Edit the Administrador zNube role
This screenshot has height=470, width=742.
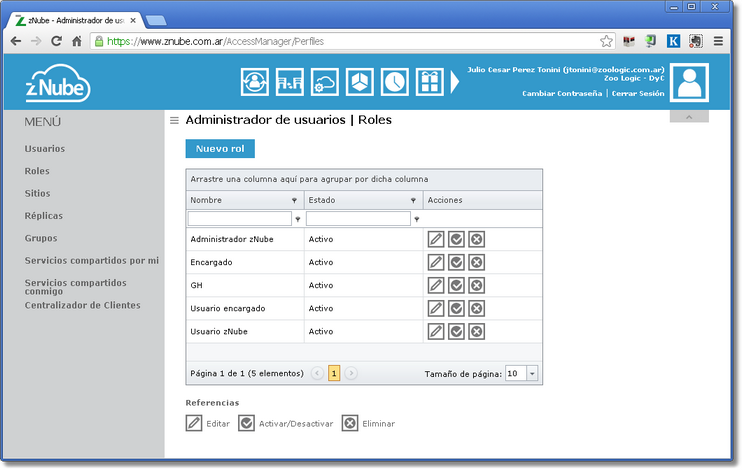click(x=435, y=239)
